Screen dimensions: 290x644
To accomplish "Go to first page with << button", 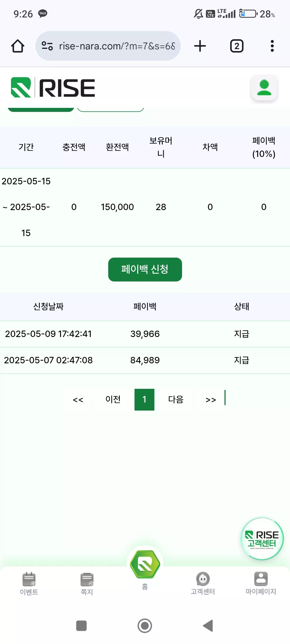I will click(x=78, y=400).
